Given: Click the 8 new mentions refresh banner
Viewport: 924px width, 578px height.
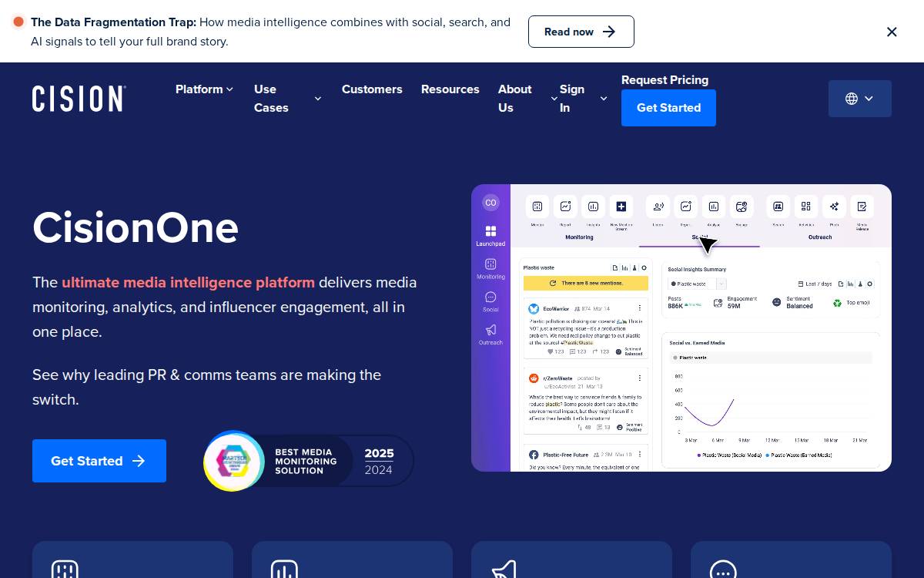Looking at the screenshot, I should [586, 283].
